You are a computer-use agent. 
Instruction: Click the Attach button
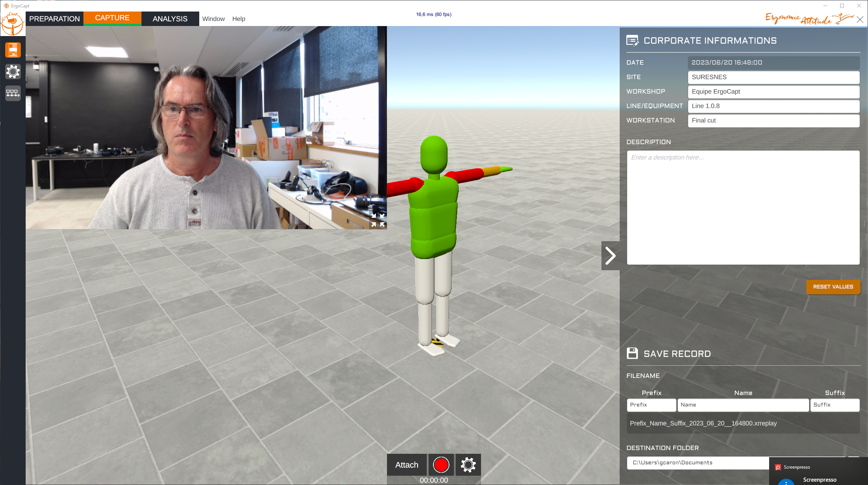click(x=407, y=465)
